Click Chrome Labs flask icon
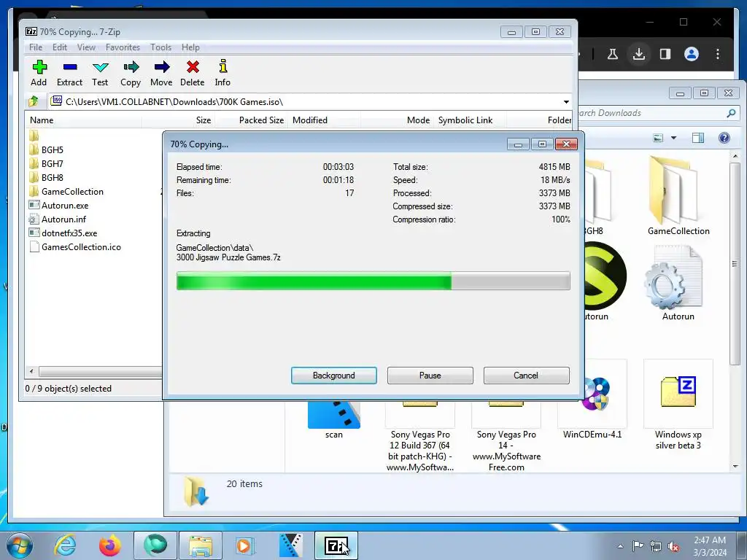The height and width of the screenshot is (560, 747). tap(613, 54)
